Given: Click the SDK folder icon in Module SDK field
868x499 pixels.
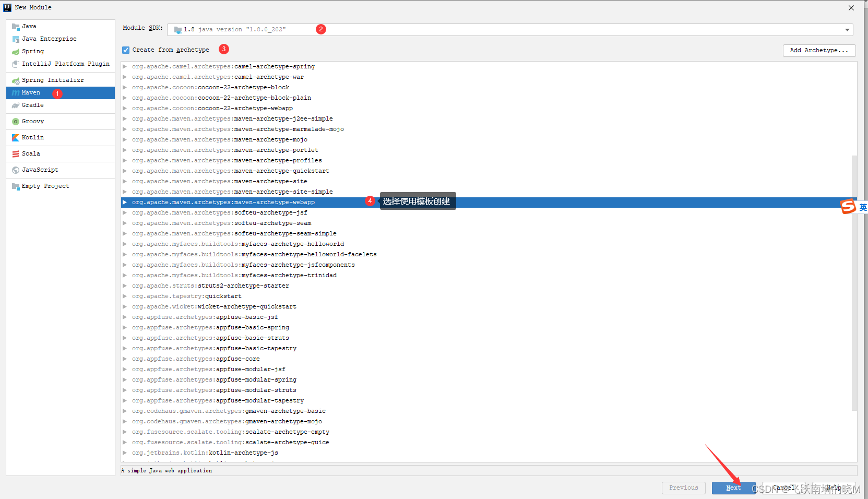Looking at the screenshot, I should click(x=178, y=30).
